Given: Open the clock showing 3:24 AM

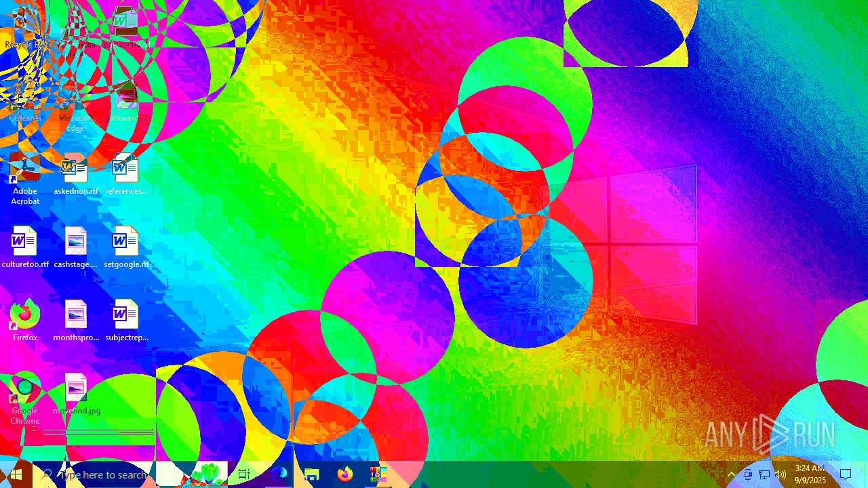Looking at the screenshot, I should click(810, 474).
